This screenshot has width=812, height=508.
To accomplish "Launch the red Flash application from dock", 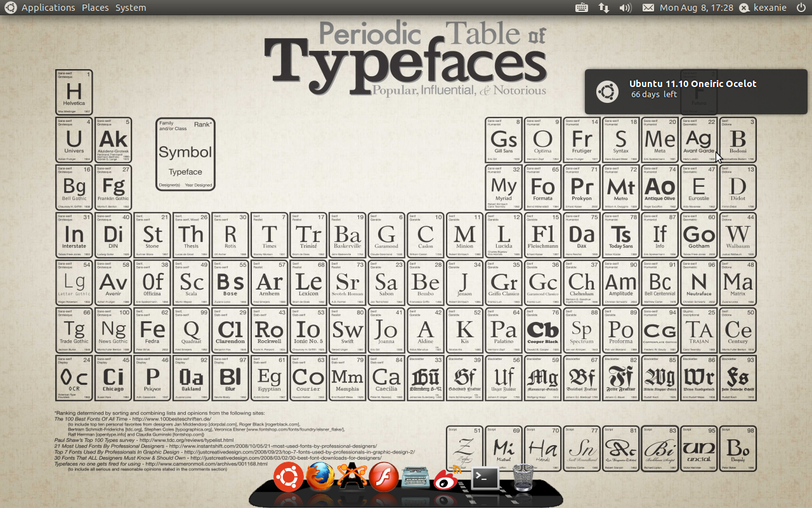I will coord(384,477).
